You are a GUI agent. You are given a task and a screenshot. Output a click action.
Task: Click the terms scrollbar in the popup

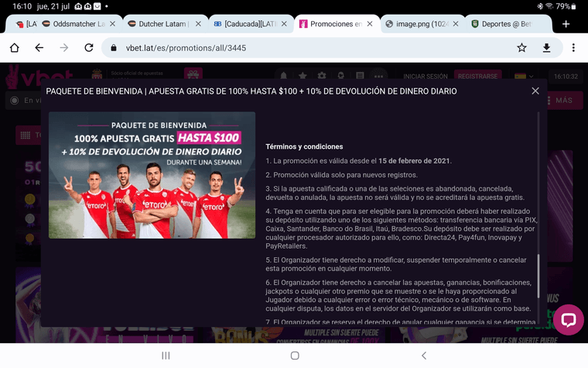click(x=539, y=276)
